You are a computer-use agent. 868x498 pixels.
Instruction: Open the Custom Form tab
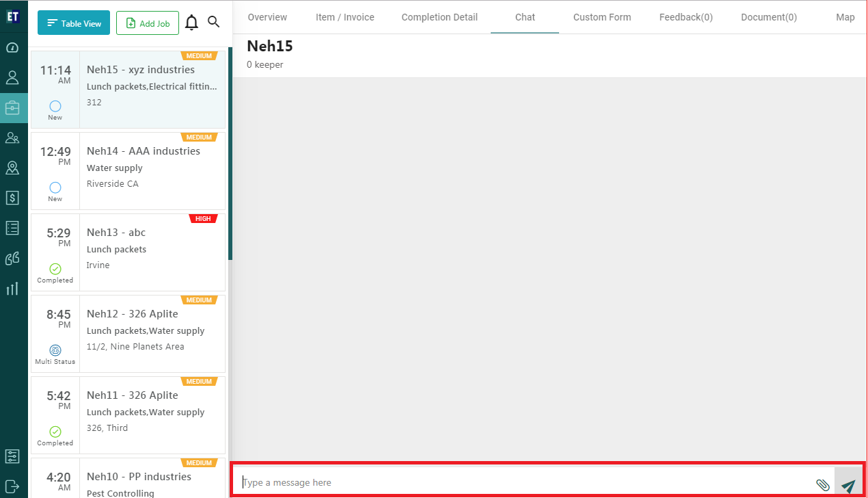click(602, 17)
